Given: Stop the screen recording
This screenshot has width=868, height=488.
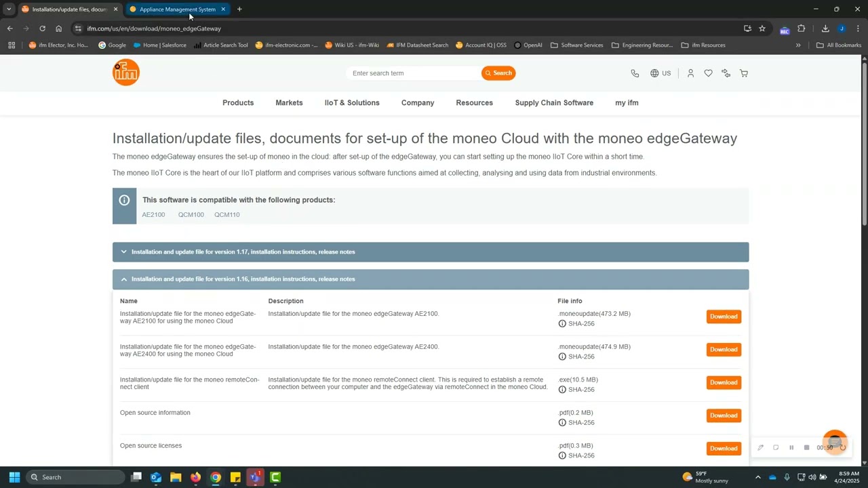Looking at the screenshot, I should pyautogui.click(x=806, y=447).
